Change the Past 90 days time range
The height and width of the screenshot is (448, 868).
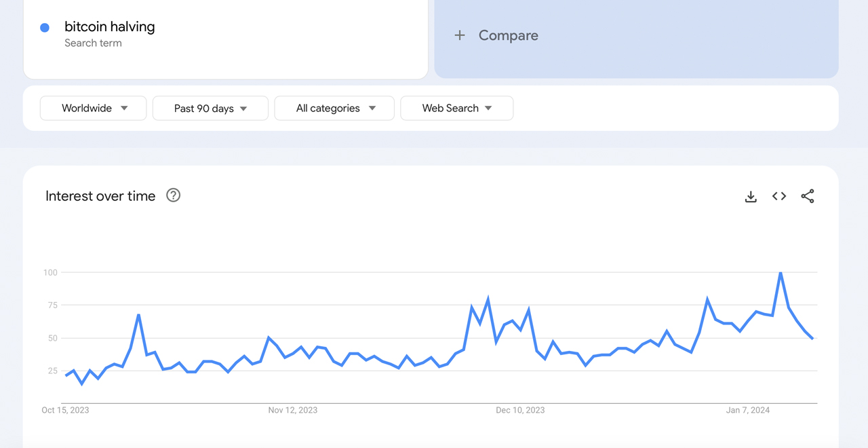(x=210, y=108)
